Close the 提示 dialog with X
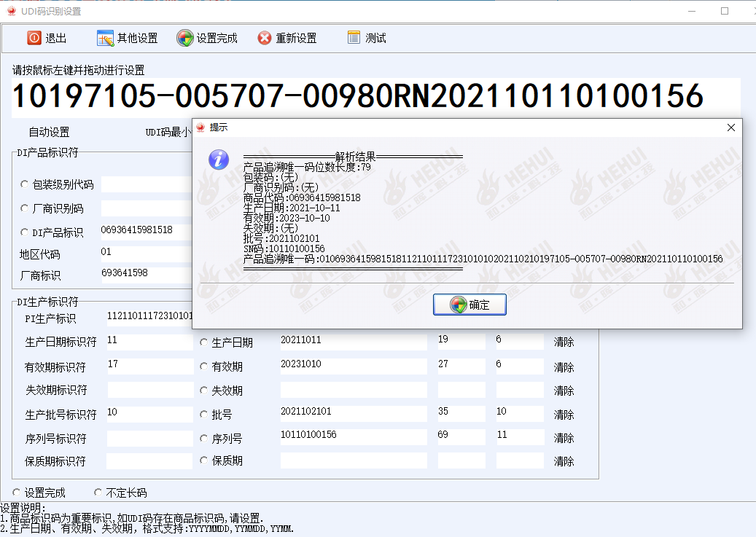 tap(731, 128)
